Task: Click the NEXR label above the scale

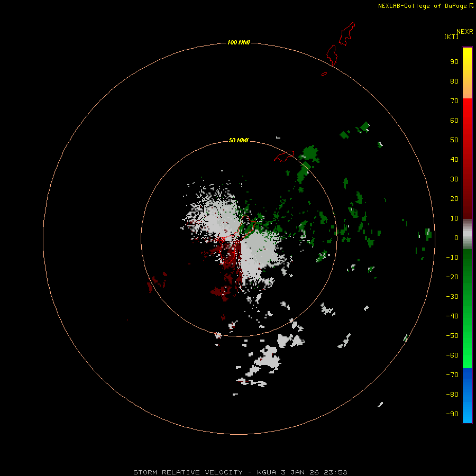Action: 464,32
